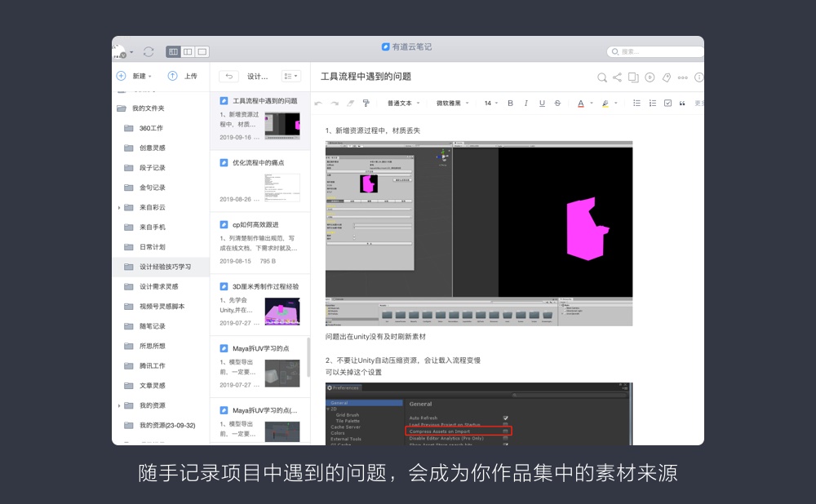Click the more options ellipsis icon
Screen dimensions: 816x504
(x=681, y=77)
